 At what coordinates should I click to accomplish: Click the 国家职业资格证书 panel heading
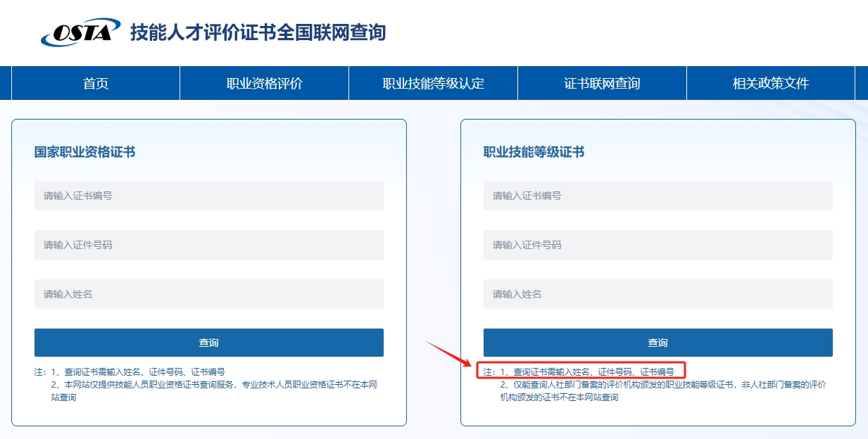click(x=84, y=152)
